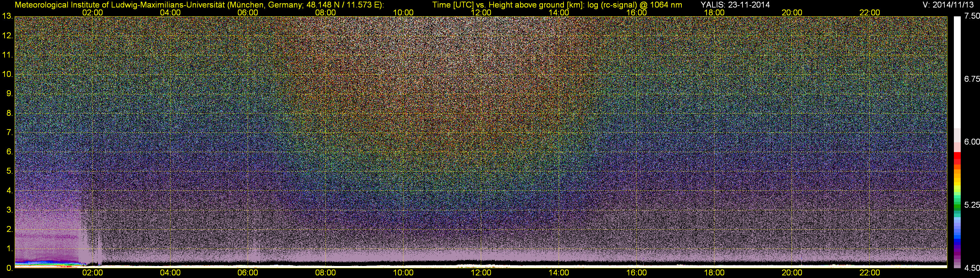980x278 pixels.
Task: Click the 1 km height axis label
Action: tap(9, 249)
